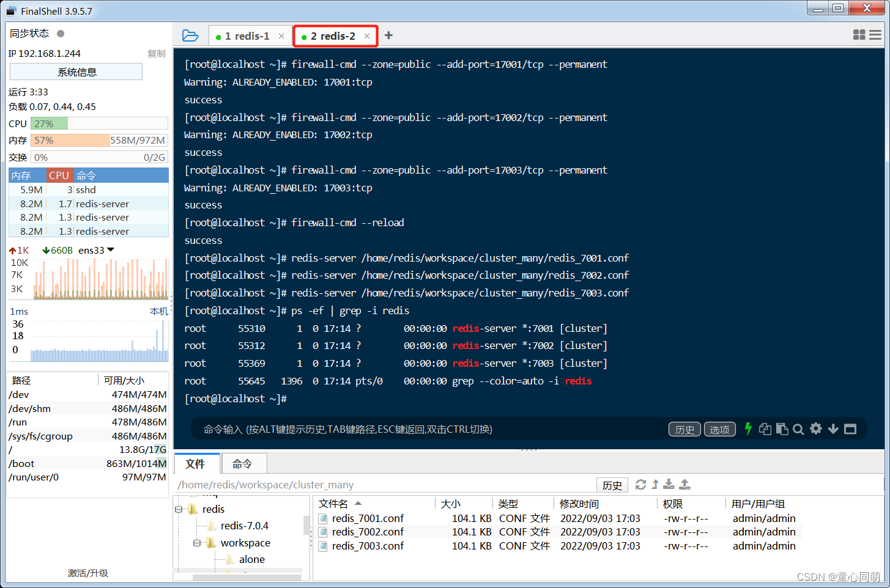Image resolution: width=890 pixels, height=588 pixels.
Task: Click the 内存 57% usage bar
Action: click(99, 140)
